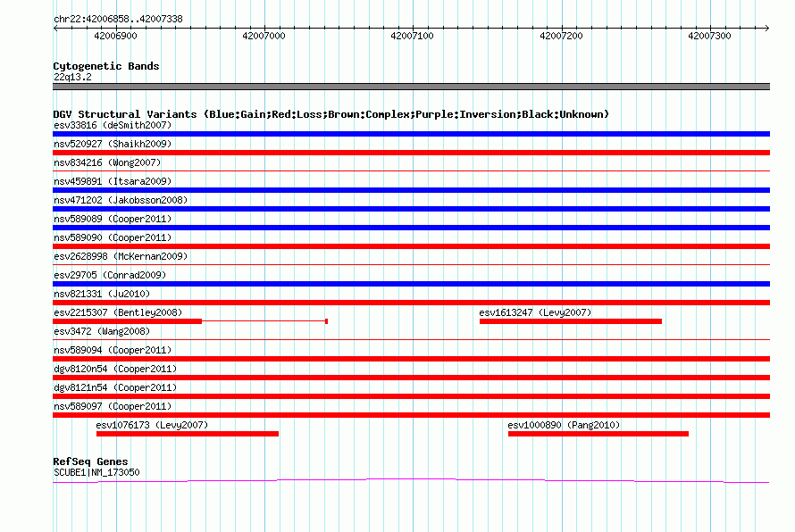795x532 pixels.
Task: Click the red bar under dgv8120n54
Action: click(x=411, y=378)
